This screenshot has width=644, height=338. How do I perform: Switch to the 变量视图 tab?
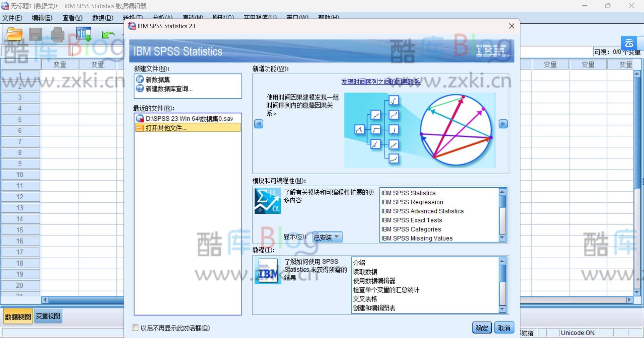[x=47, y=316]
